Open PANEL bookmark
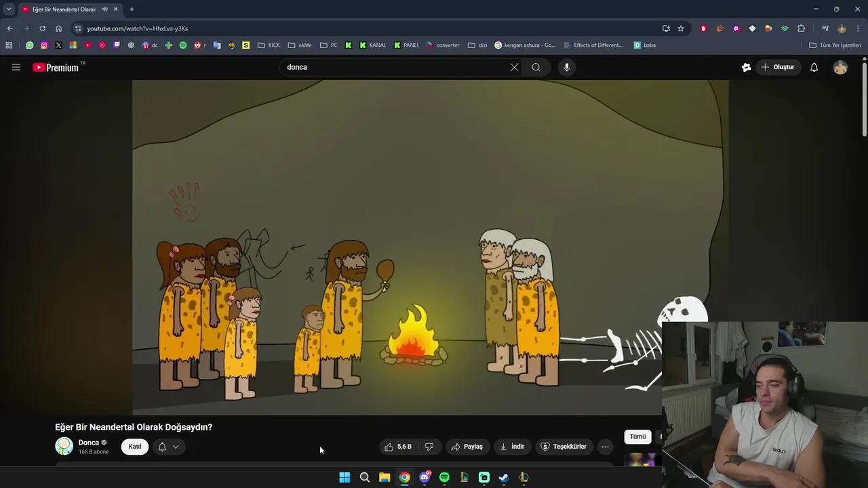Image resolution: width=868 pixels, height=488 pixels. pyautogui.click(x=406, y=45)
